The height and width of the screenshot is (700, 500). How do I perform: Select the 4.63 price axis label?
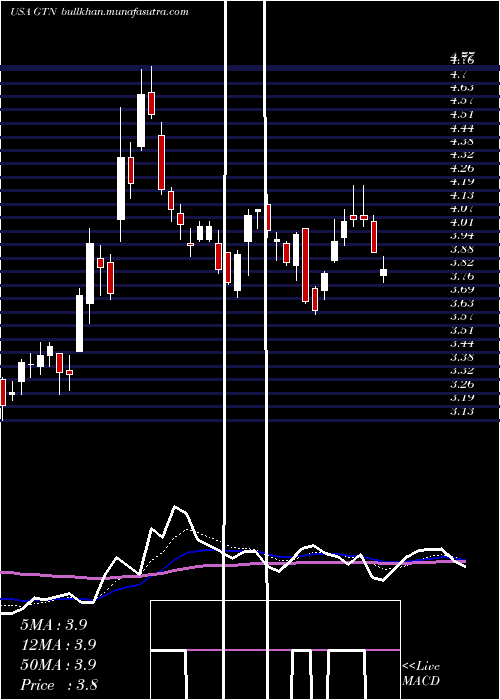coord(462,88)
